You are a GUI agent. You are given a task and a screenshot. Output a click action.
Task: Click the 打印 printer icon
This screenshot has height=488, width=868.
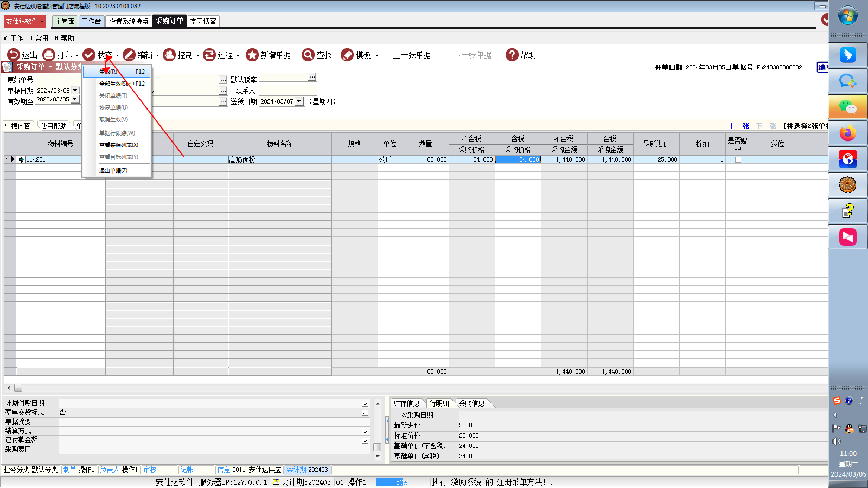click(x=49, y=55)
